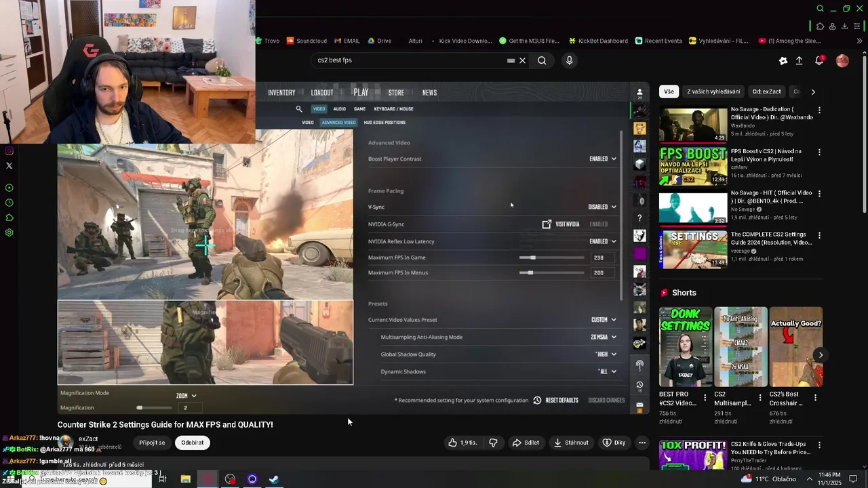Open options for The COMPLETE CS2 Settings Guide
The height and width of the screenshot is (488, 868).
coord(819,235)
